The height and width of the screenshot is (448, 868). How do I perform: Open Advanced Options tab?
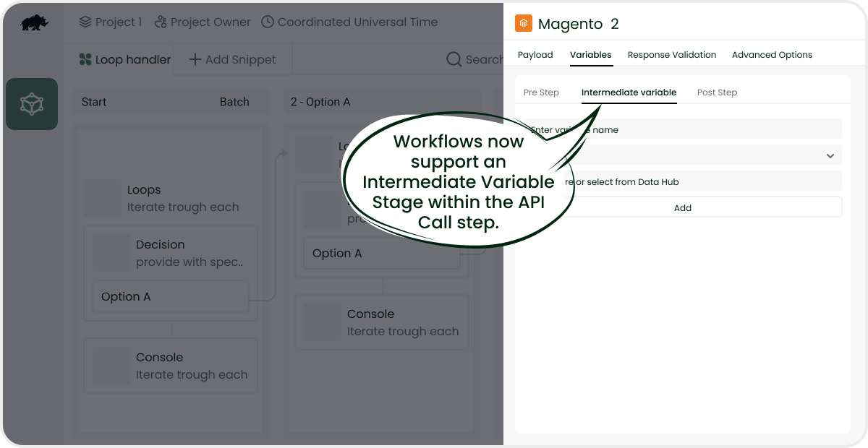771,55
